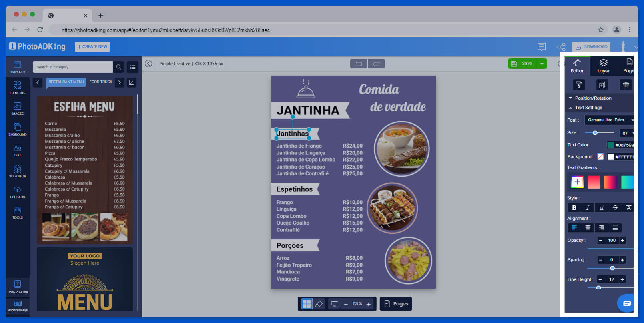Switch to the Editor tab

pyautogui.click(x=577, y=66)
